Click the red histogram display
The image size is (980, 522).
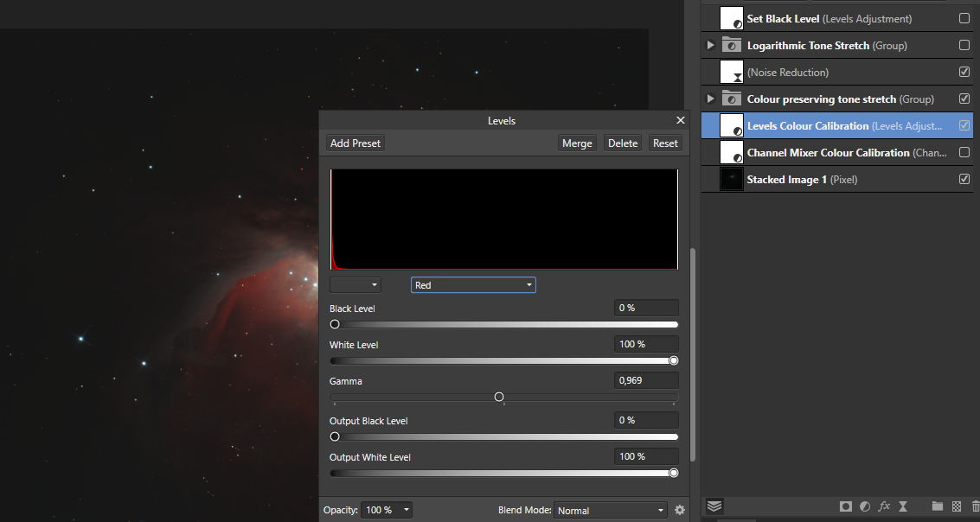[503, 220]
